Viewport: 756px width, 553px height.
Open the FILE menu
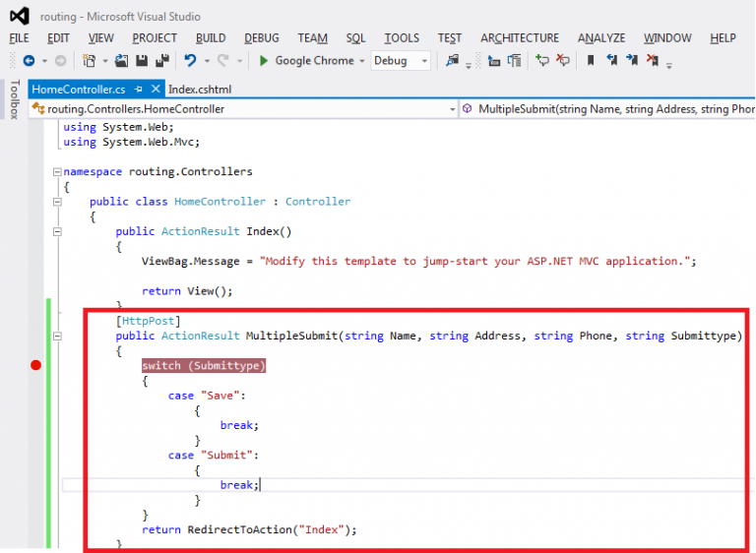tap(20, 37)
